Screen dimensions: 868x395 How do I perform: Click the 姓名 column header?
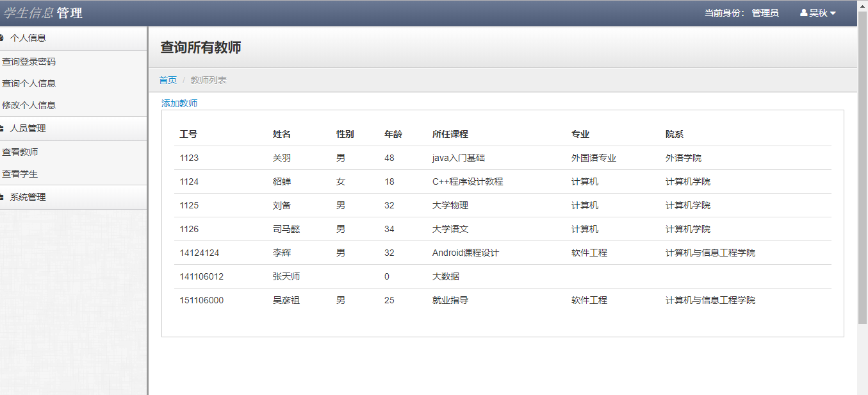coord(282,134)
